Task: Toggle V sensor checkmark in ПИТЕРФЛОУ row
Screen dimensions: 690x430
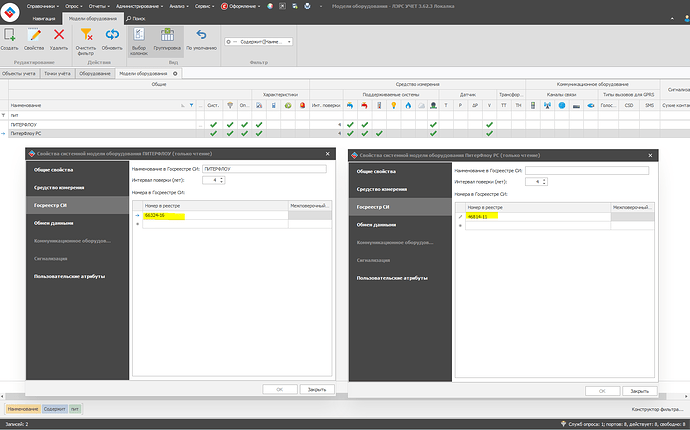Action: click(489, 125)
